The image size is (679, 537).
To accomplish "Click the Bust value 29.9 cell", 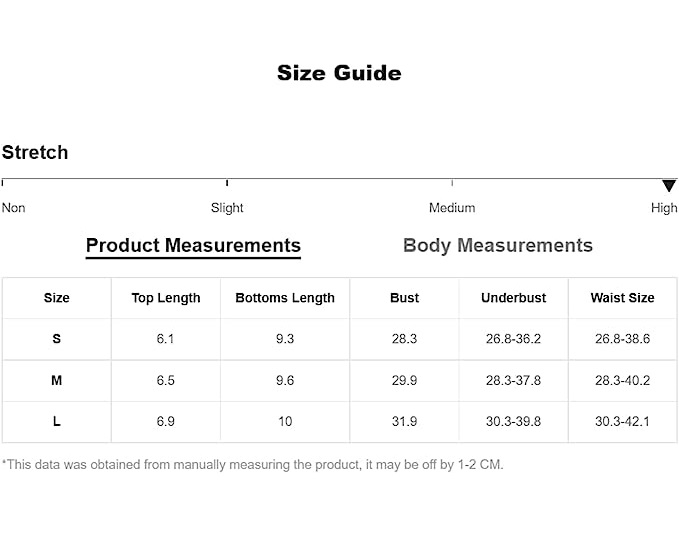I will [x=405, y=381].
